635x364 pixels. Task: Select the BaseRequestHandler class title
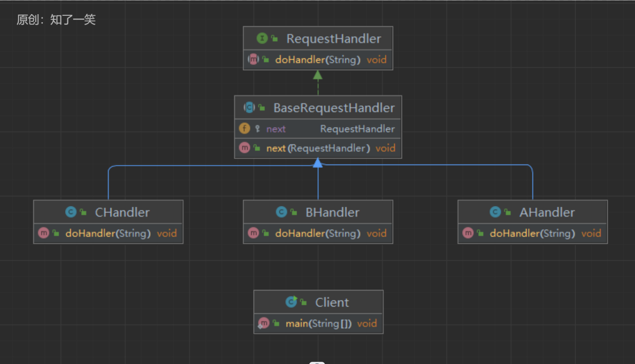point(334,108)
